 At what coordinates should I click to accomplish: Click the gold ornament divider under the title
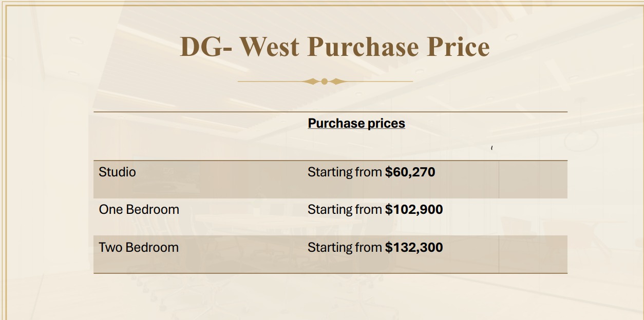click(x=325, y=81)
